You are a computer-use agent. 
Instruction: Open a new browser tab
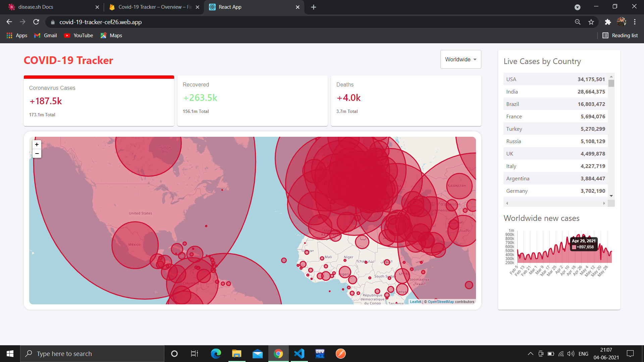[x=314, y=7]
